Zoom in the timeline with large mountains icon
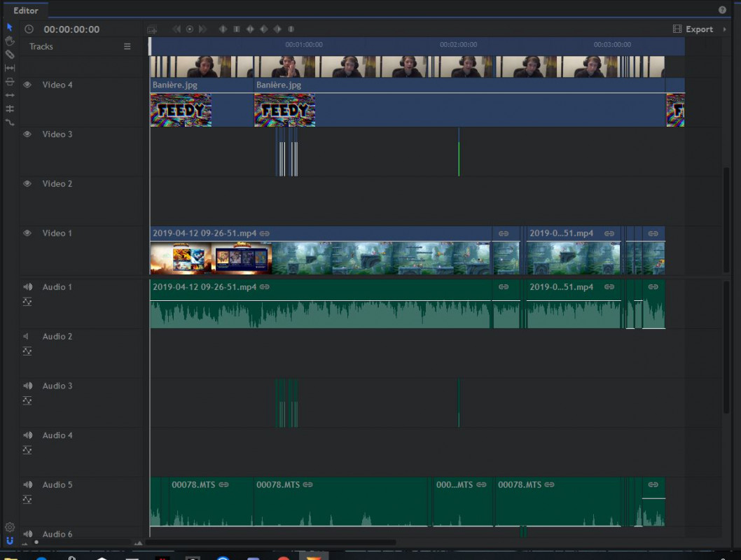Viewport: 741px width, 560px height. pos(138,543)
